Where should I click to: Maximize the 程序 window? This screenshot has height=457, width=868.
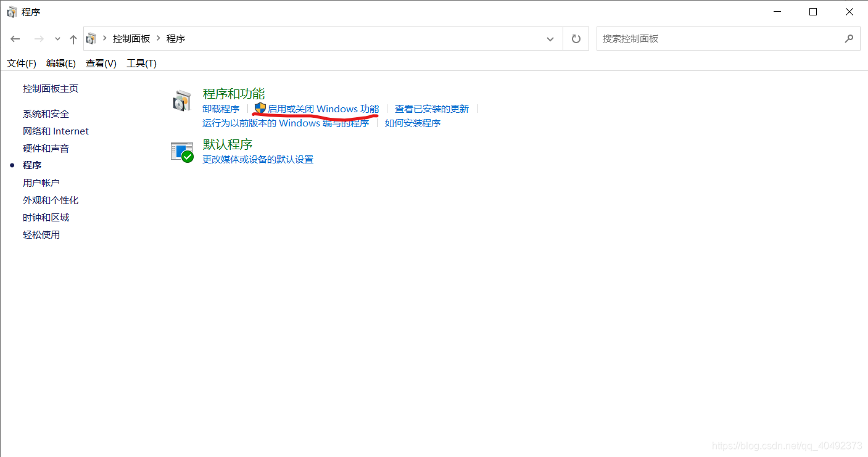coord(813,12)
